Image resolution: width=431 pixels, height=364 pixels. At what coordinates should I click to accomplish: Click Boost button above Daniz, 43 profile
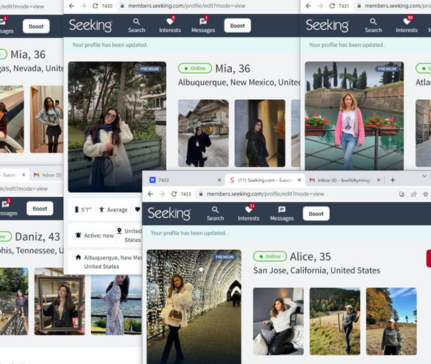click(x=40, y=209)
